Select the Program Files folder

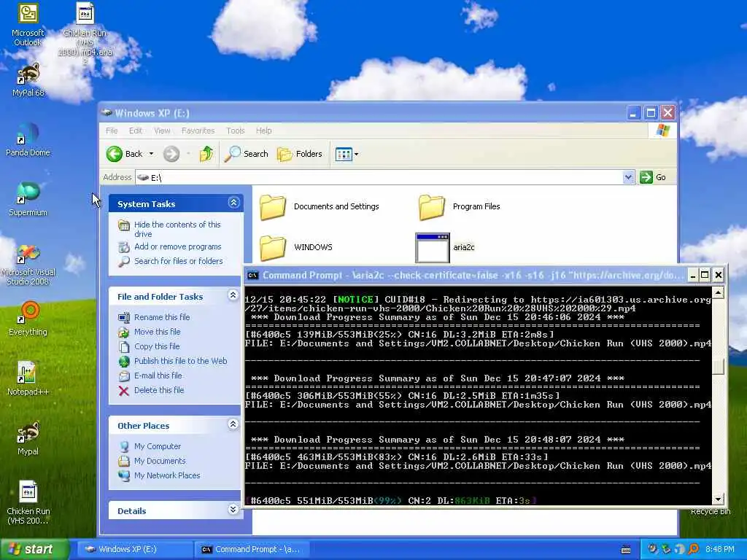pos(460,206)
